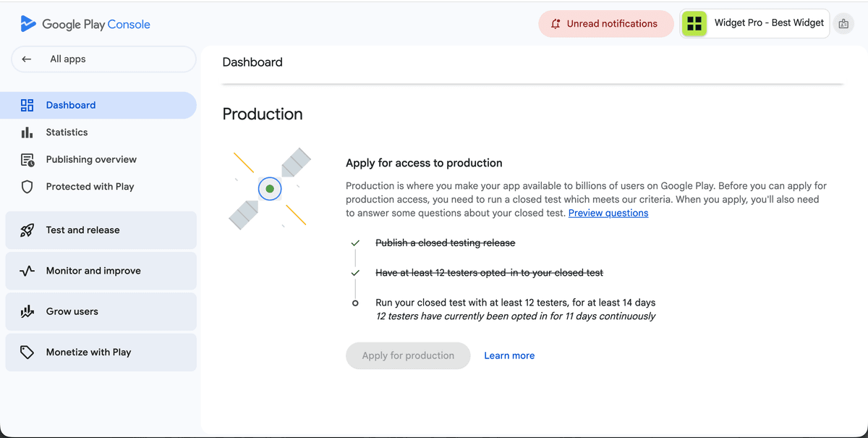Expand the Monetize with Play section
The height and width of the screenshot is (438, 868).
pos(101,353)
